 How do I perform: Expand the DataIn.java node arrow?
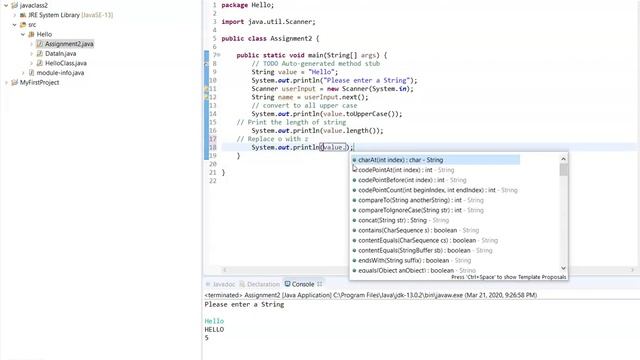31,53
